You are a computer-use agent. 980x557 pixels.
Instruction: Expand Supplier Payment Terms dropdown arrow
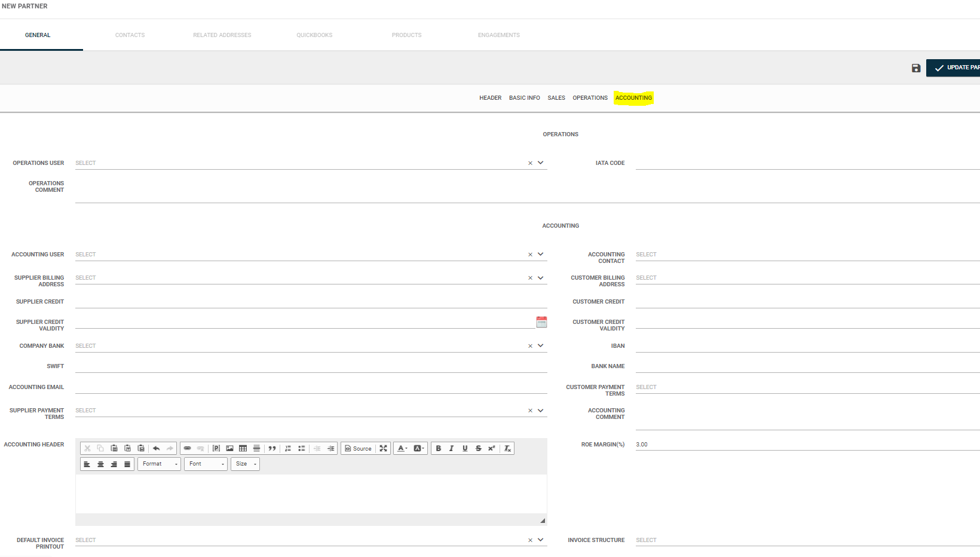(541, 410)
